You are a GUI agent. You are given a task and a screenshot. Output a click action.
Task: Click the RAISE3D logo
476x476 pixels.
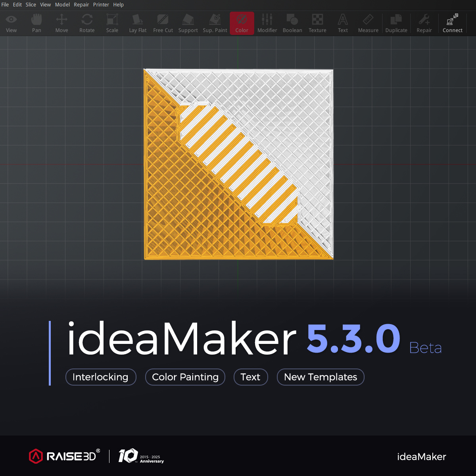click(64, 456)
